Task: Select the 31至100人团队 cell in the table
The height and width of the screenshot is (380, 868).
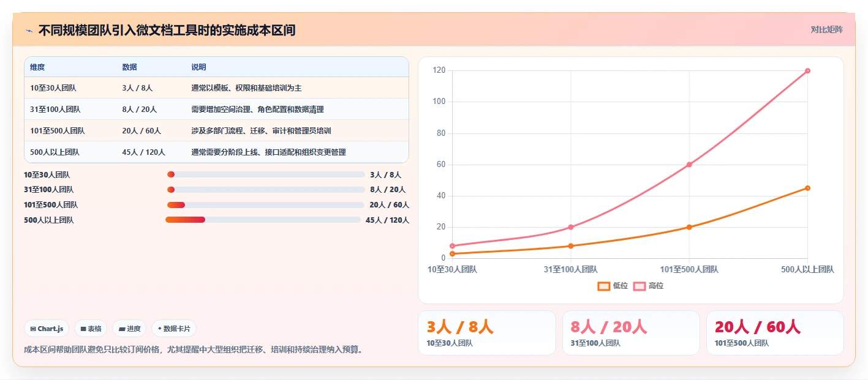Action: point(55,110)
